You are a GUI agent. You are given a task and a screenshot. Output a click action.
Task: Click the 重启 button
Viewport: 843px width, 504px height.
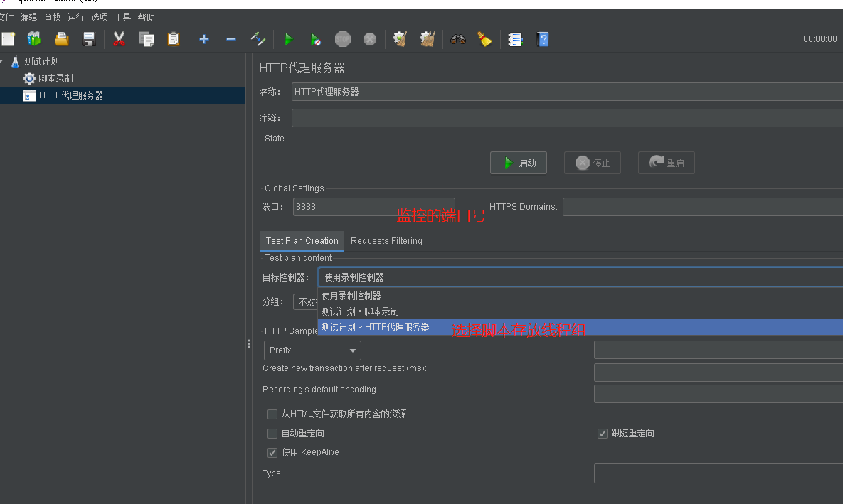point(666,163)
